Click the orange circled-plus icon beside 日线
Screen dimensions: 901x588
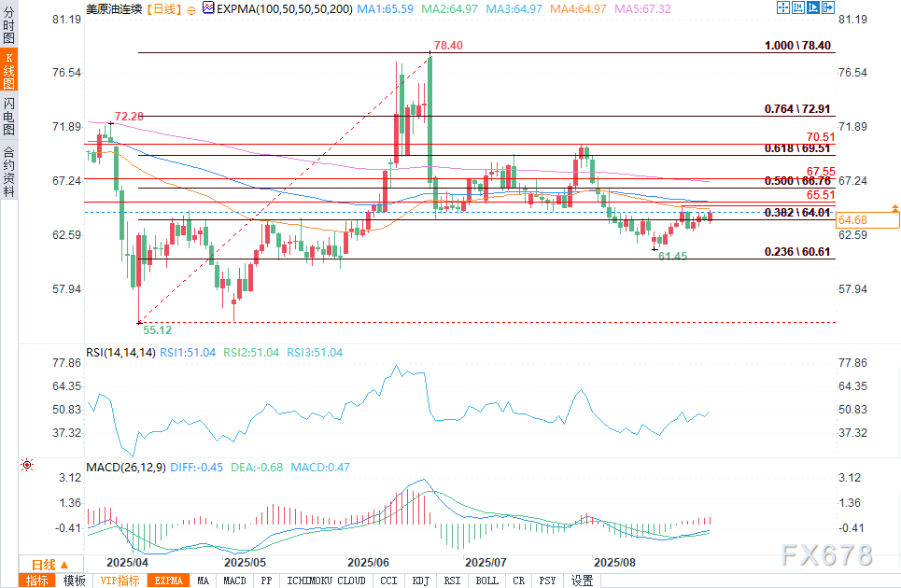coord(190,7)
